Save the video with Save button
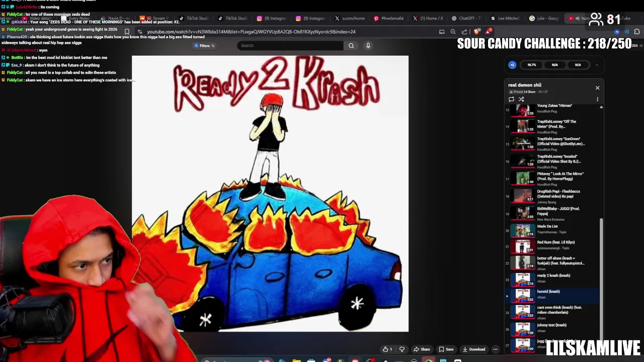The width and height of the screenshot is (644, 362). (446, 349)
